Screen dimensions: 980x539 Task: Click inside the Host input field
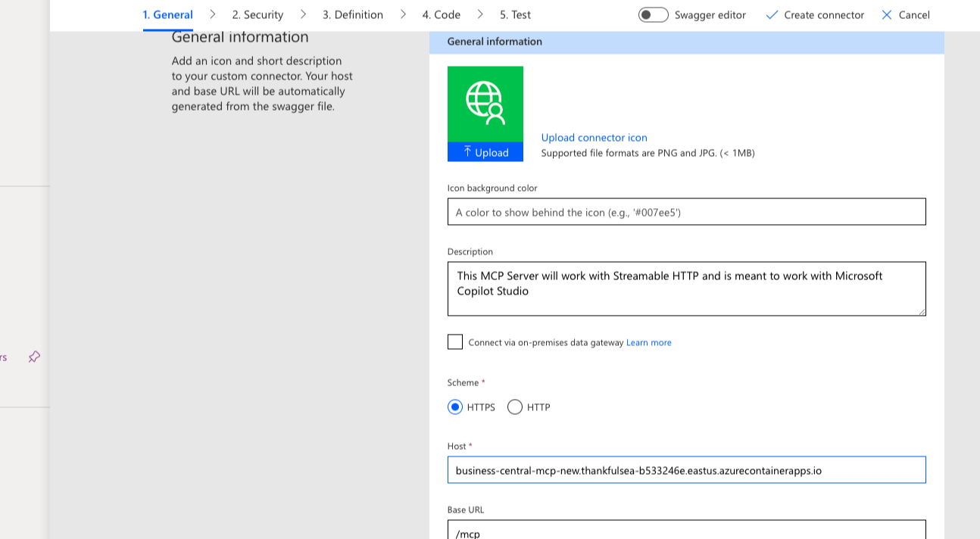[686, 469]
